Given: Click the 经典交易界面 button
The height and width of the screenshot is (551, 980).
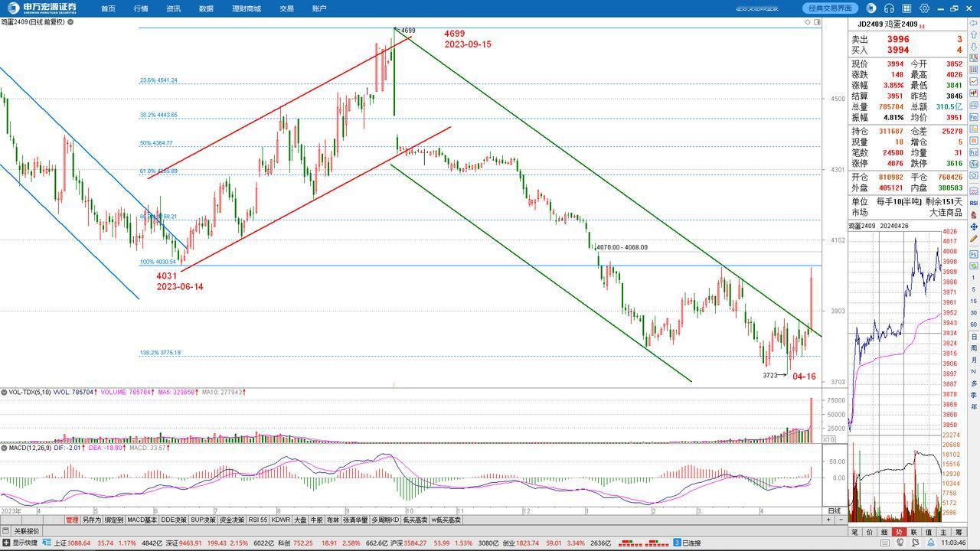Looking at the screenshot, I should (x=831, y=8).
